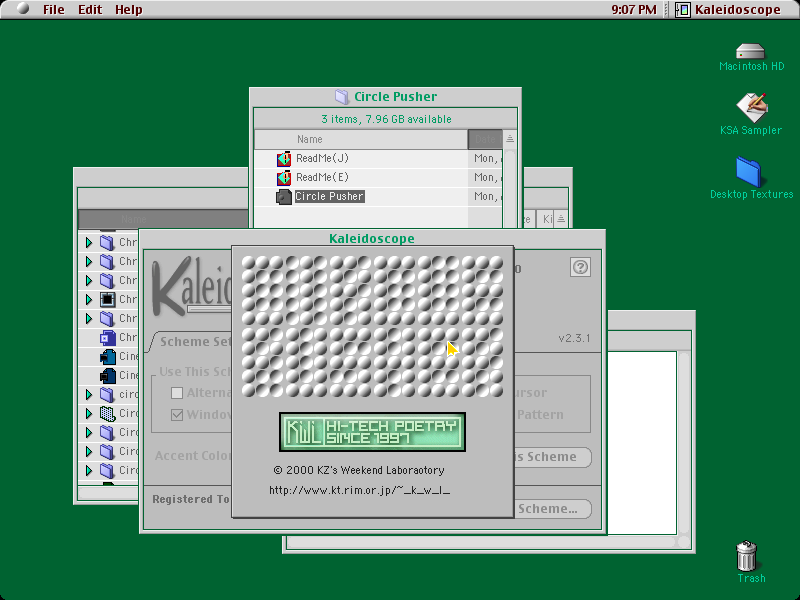This screenshot has height=600, width=800.
Task: Click the white content area of back window
Action: pos(642,442)
